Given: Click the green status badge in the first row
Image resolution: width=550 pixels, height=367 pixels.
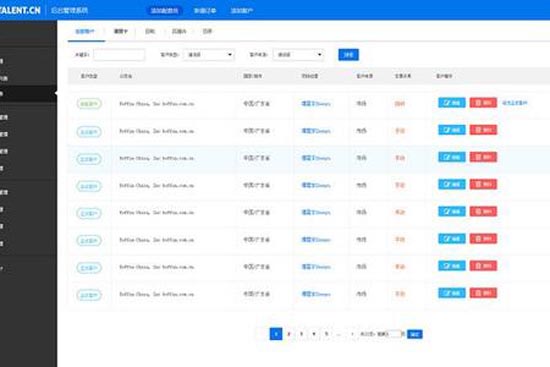Looking at the screenshot, I should coord(89,104).
